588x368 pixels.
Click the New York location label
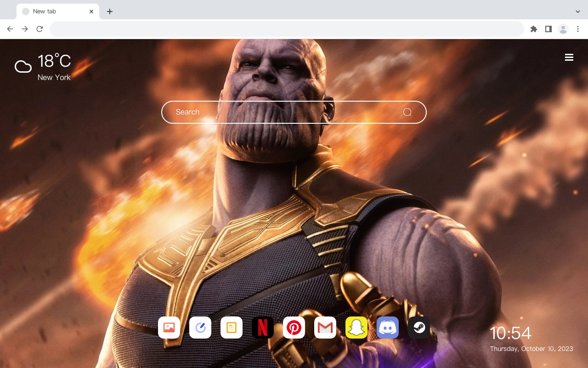tap(54, 78)
